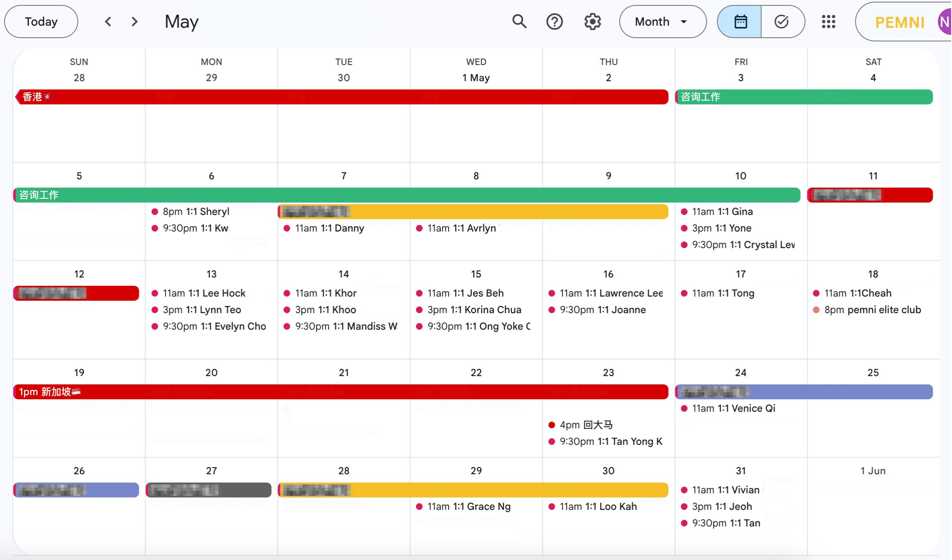
Task: Open 11am 1:1 Lee Hock event
Action: point(198,293)
